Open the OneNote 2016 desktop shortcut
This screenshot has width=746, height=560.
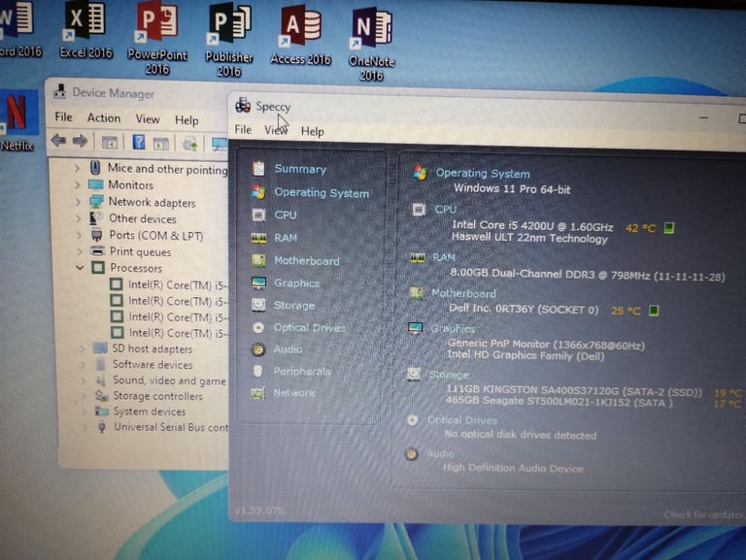coord(372,45)
